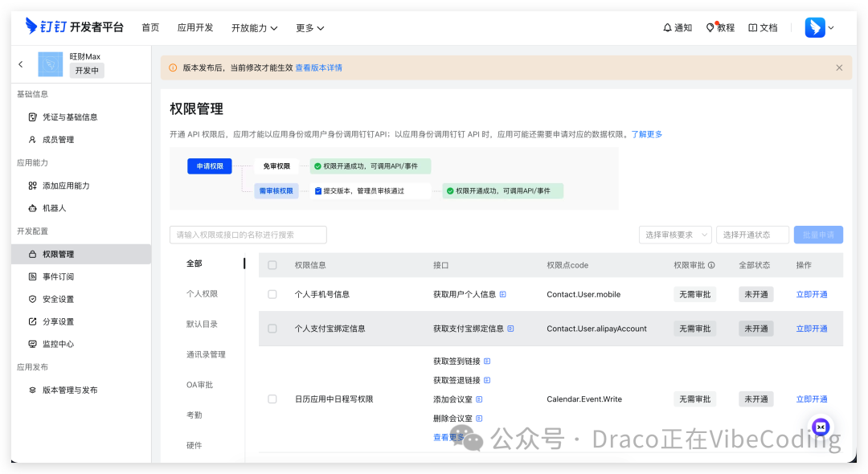The width and height of the screenshot is (868, 474).
Task: Open the 选择开通状态 dropdown
Action: tap(755, 234)
